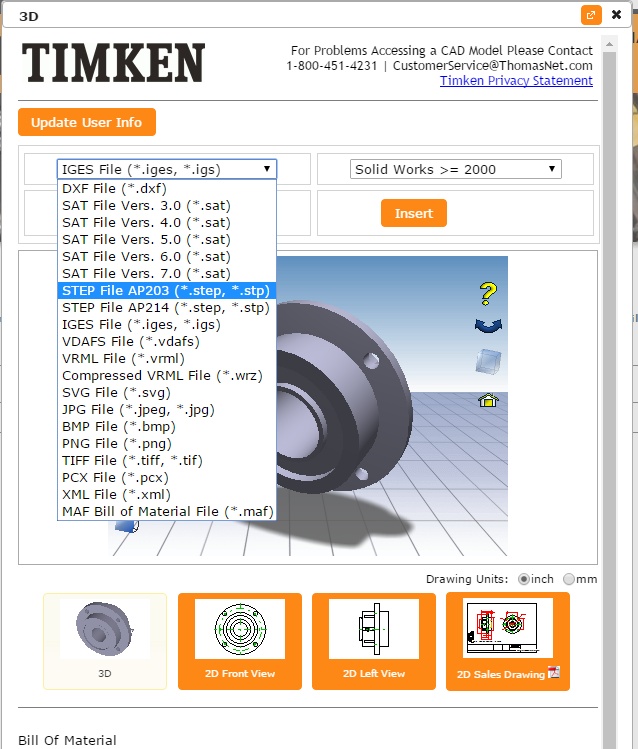The width and height of the screenshot is (638, 749).
Task: Open the Solid Works >= 2000 dropdown
Action: 456,169
